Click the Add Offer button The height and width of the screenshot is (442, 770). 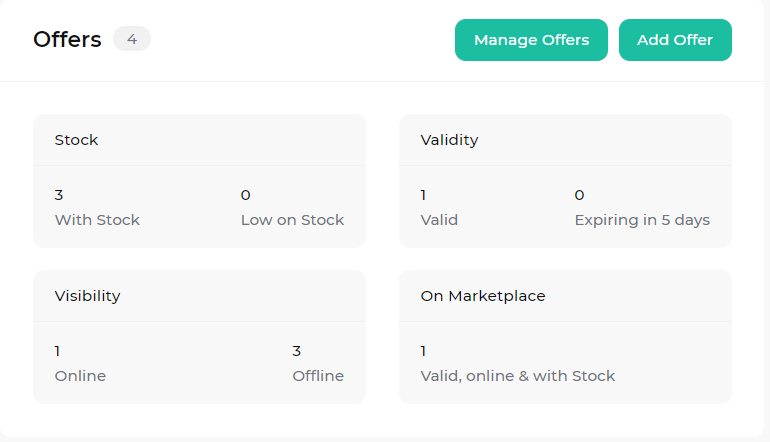(675, 40)
